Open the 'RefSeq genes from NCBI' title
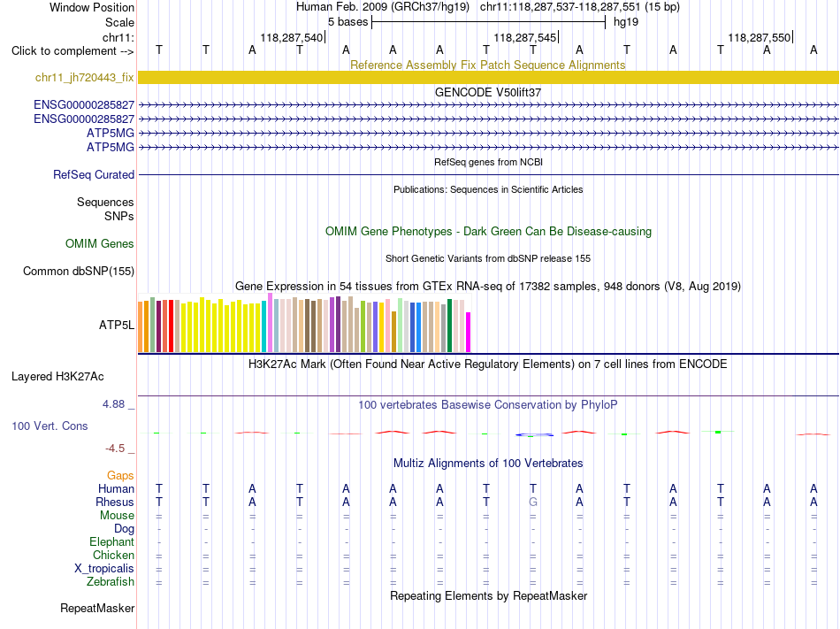 pos(488,162)
